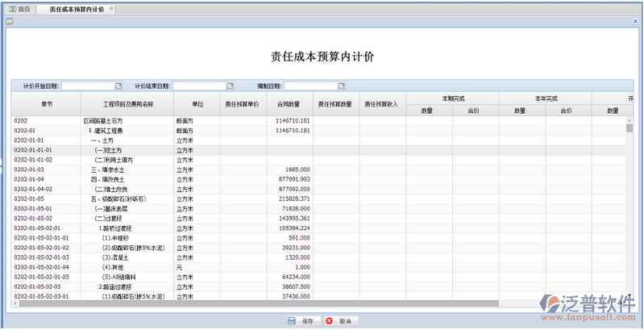This screenshot has height=330, width=644.
Task: Select row 0202-01-03 填渗水土
Action: click(121, 169)
